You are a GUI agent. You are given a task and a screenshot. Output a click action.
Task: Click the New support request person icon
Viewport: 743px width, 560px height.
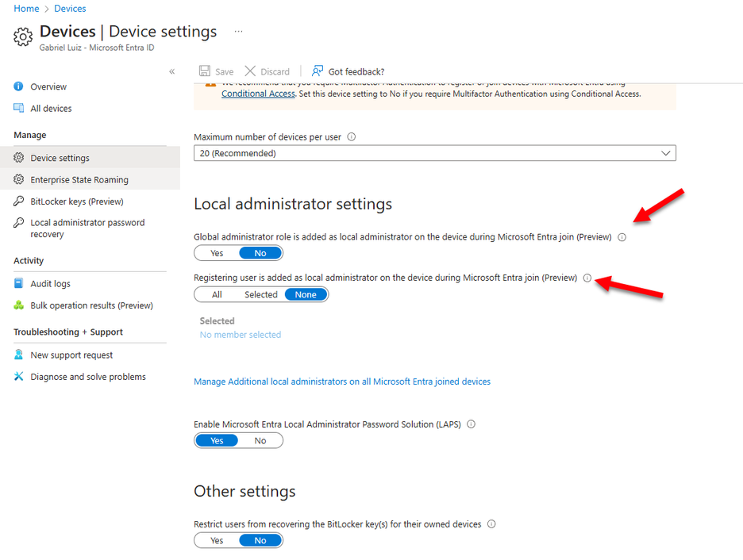pyautogui.click(x=18, y=355)
